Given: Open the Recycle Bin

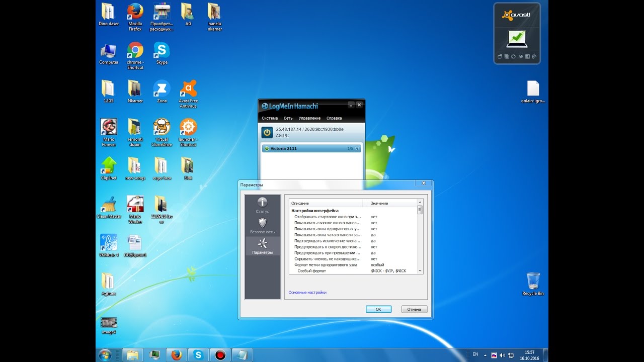Looking at the screenshot, I should point(533,284).
